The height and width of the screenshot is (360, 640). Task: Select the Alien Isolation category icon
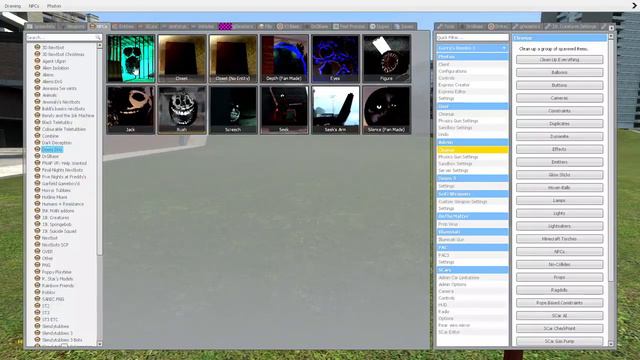37,68
